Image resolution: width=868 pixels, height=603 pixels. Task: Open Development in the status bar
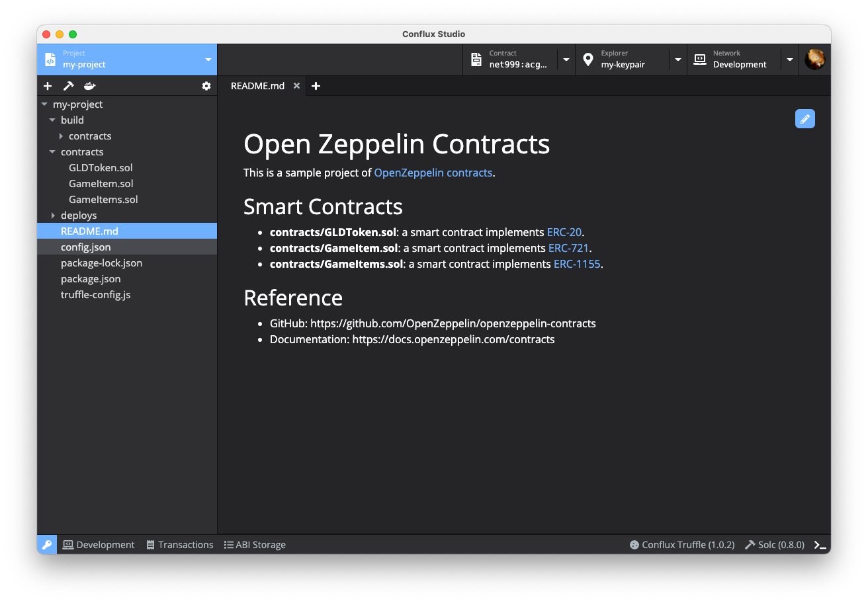click(x=99, y=545)
